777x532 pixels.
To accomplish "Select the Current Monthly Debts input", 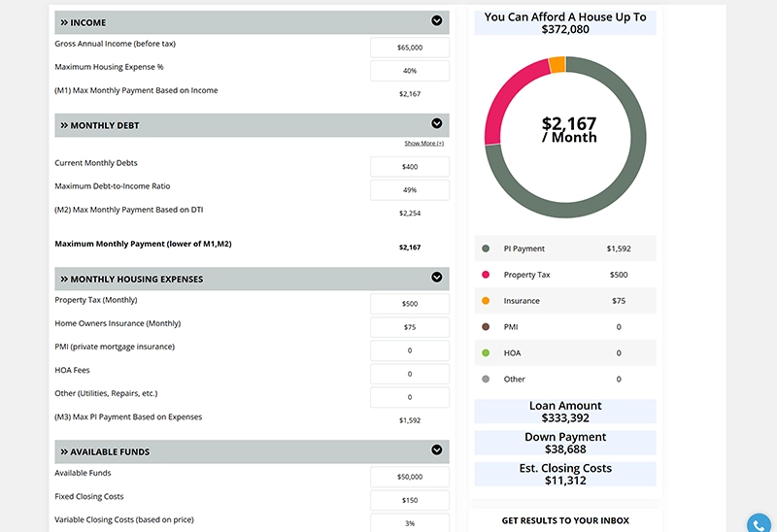I will click(410, 167).
